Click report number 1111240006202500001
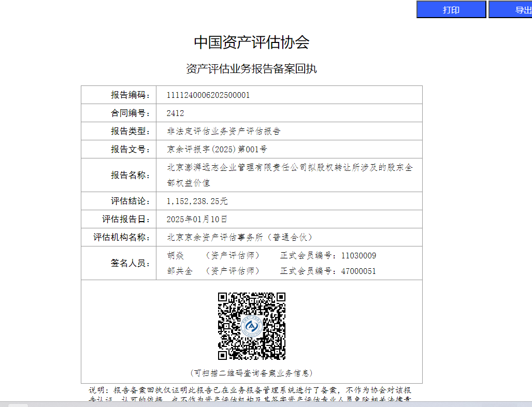532x407 pixels. pyautogui.click(x=208, y=95)
